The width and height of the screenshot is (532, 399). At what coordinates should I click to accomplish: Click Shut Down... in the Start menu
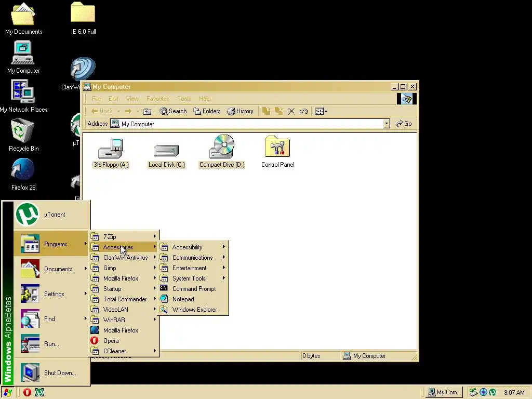point(52,373)
